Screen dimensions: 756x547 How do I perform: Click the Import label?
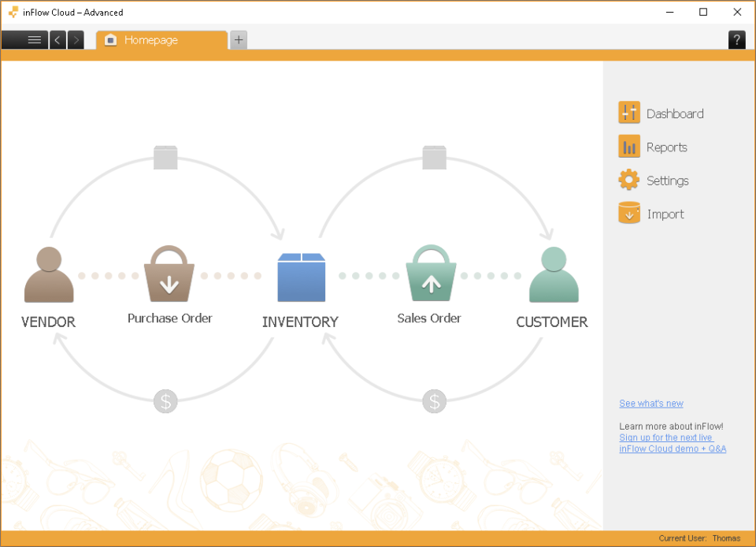[665, 214]
